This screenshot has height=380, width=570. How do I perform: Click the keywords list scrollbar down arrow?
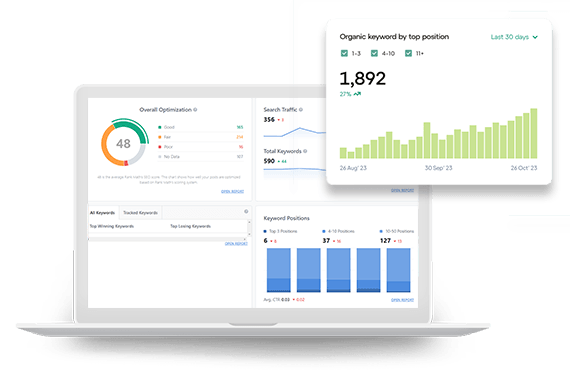click(249, 235)
